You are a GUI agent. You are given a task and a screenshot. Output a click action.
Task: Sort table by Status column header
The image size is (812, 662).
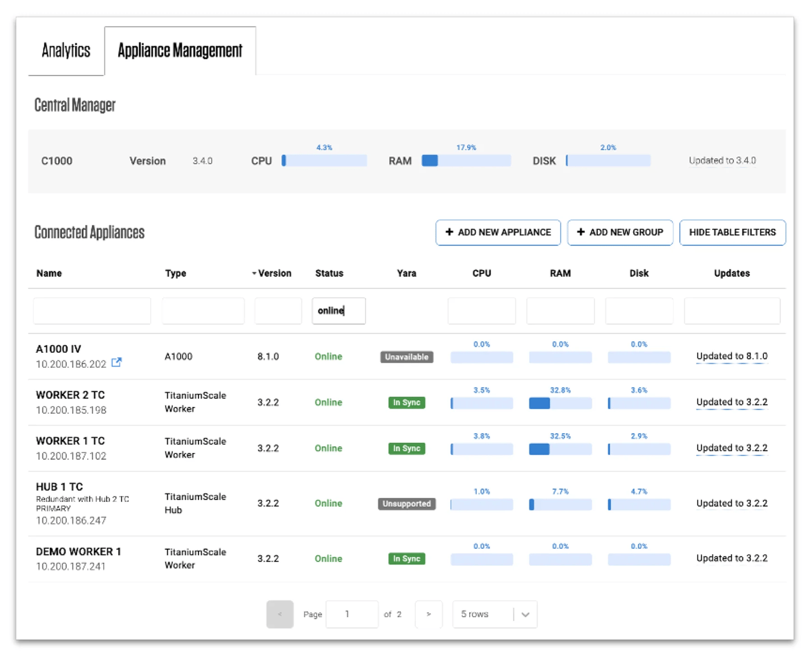(x=329, y=273)
